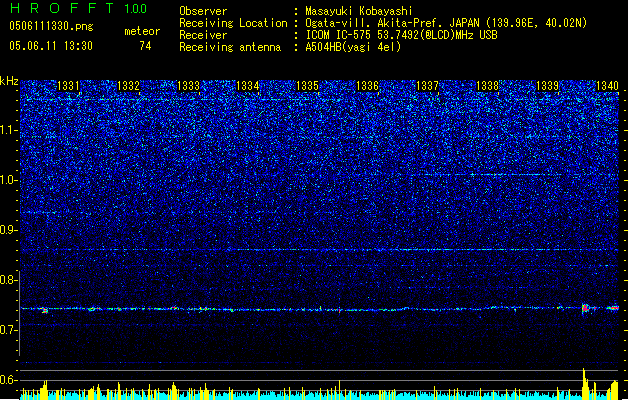The image size is (629, 400).
Task: Select the A504HB(yagi 4el) antenna text
Action: pyautogui.click(x=353, y=47)
